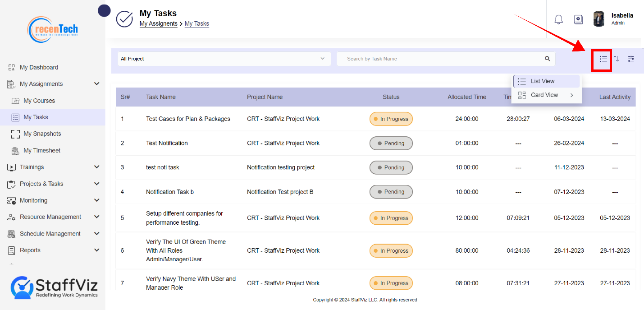The height and width of the screenshot is (310, 644).
Task: Click the My Tasks checklist icon in sidebar
Action: [15, 117]
